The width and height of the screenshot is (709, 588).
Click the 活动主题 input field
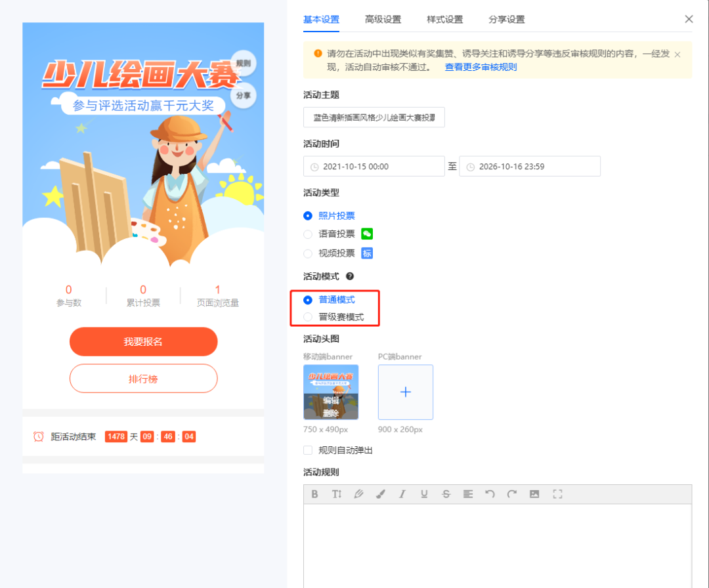click(374, 117)
